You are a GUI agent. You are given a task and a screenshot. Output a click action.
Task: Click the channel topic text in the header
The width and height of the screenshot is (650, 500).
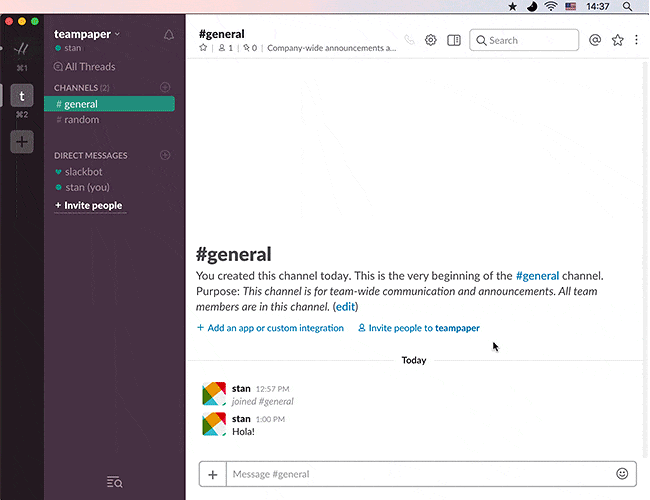tap(332, 48)
